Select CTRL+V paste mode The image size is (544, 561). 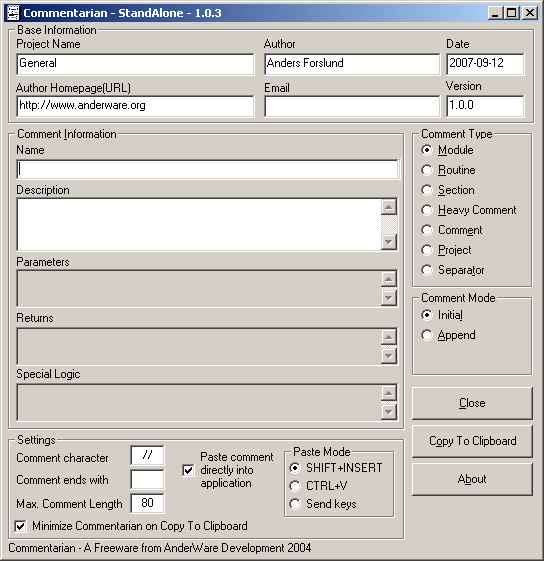295,486
